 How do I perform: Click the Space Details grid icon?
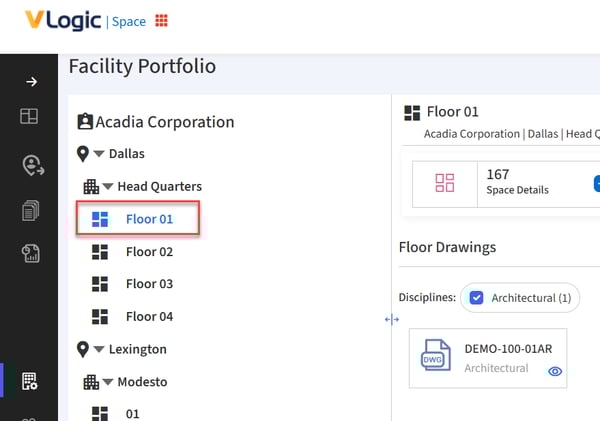(x=445, y=183)
